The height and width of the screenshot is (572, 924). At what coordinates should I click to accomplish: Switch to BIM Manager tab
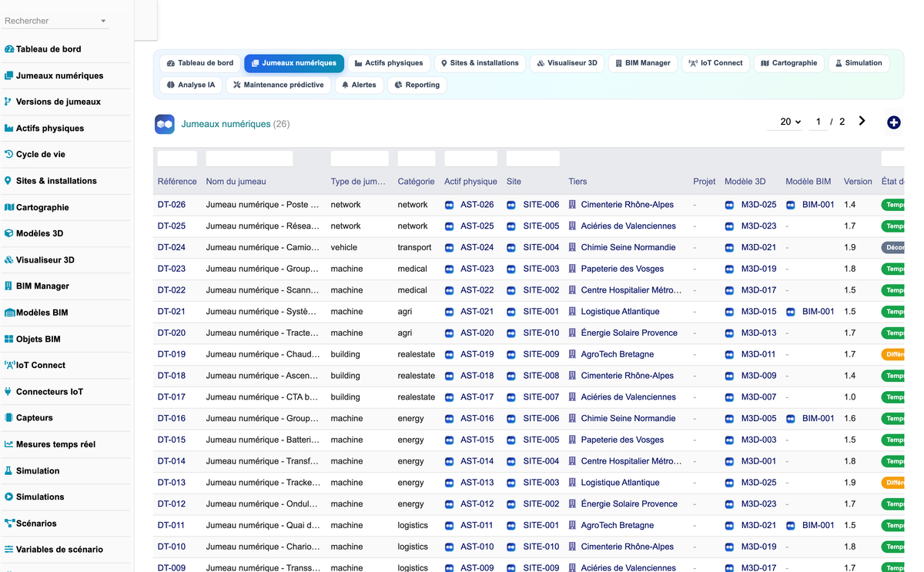tap(642, 63)
